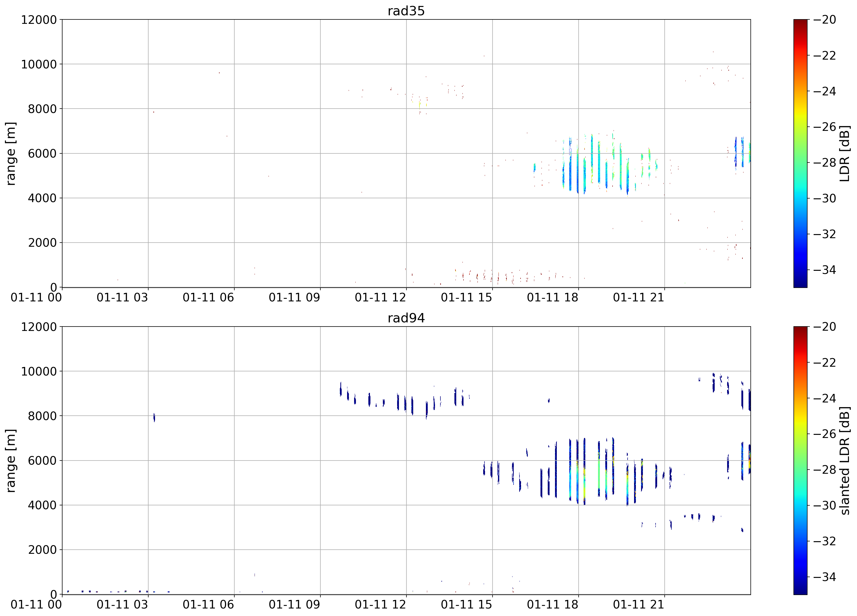Click the slanted LDR [dB] colorbar label
857x616 pixels.
coord(844,461)
